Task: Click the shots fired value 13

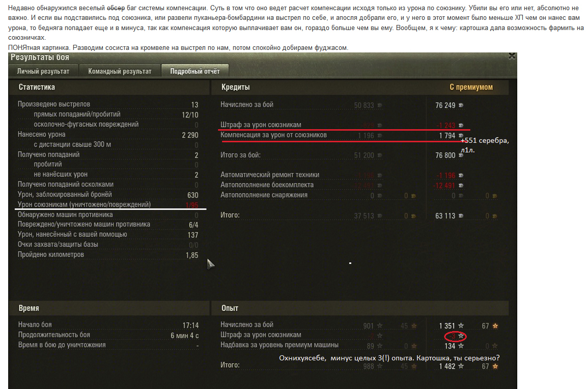Action: (x=194, y=105)
